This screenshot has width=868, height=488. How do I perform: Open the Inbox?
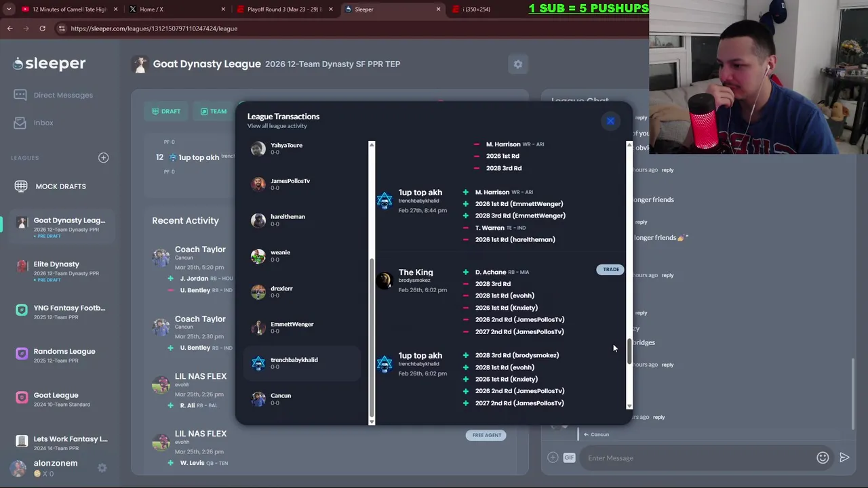(34, 123)
